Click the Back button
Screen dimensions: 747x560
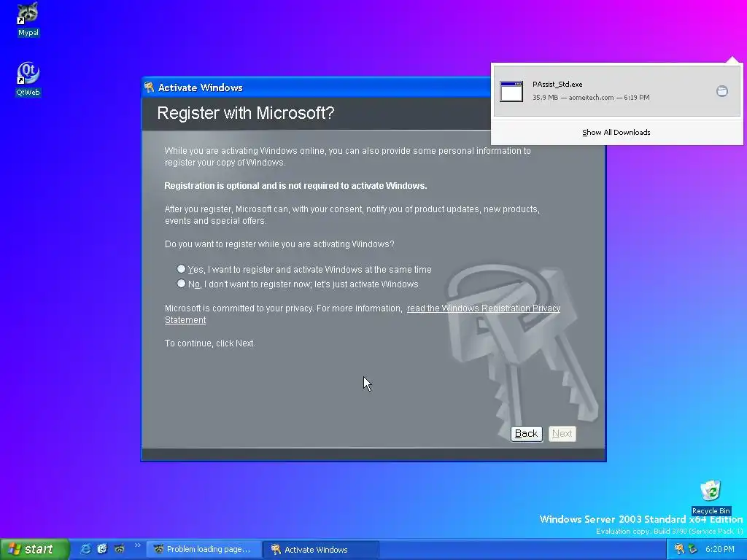click(527, 433)
